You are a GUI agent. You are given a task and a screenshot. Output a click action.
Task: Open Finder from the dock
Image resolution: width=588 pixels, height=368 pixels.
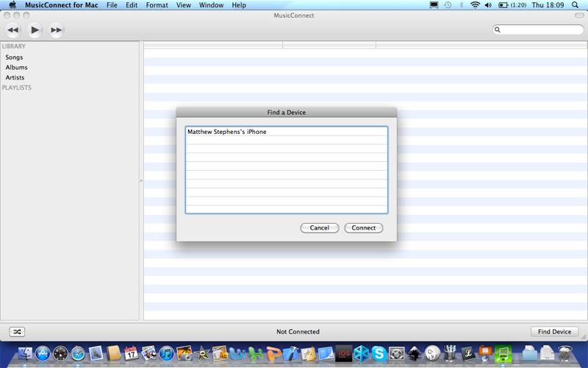(25, 353)
